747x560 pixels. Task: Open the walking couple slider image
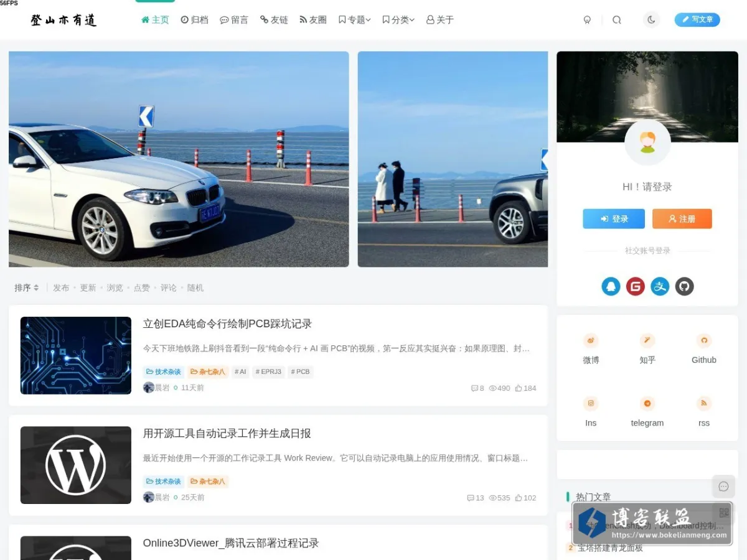coord(453,159)
